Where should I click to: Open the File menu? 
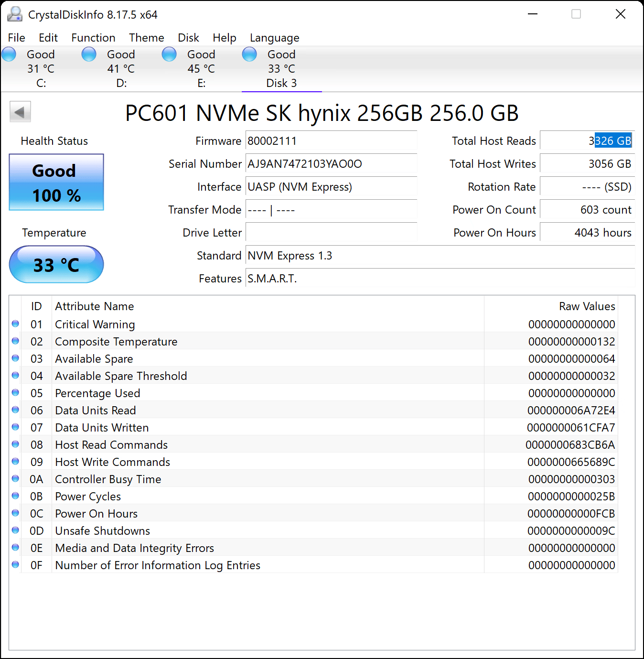click(17, 38)
